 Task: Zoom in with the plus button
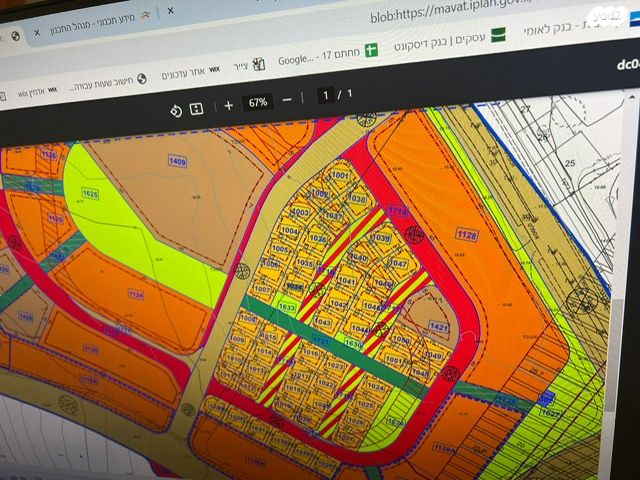[x=228, y=105]
